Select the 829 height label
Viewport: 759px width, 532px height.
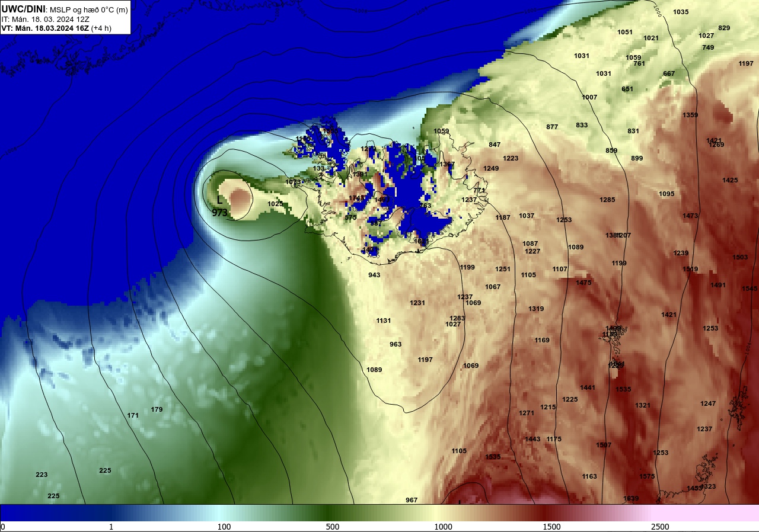pyautogui.click(x=724, y=28)
